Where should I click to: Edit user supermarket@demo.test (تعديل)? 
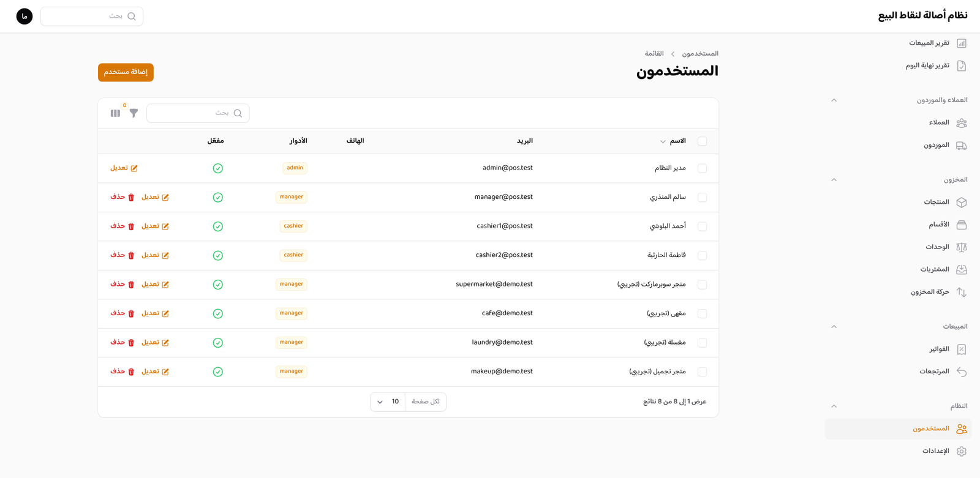(155, 285)
